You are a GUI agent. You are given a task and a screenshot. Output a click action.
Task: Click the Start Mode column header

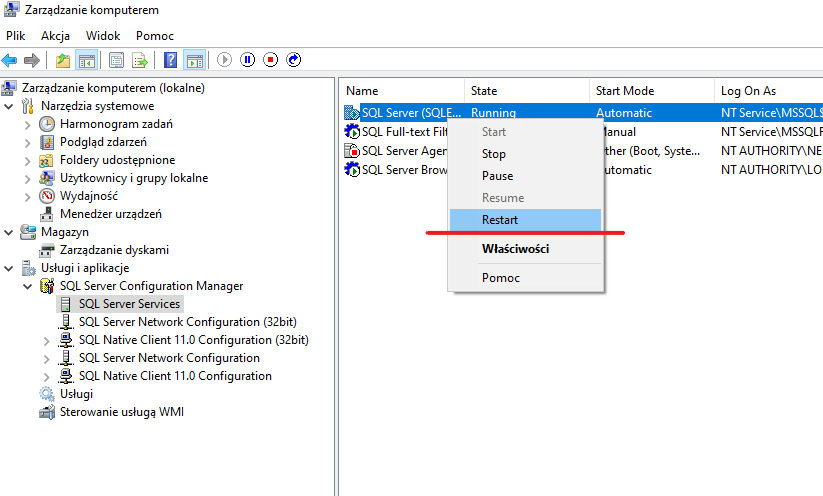625,91
